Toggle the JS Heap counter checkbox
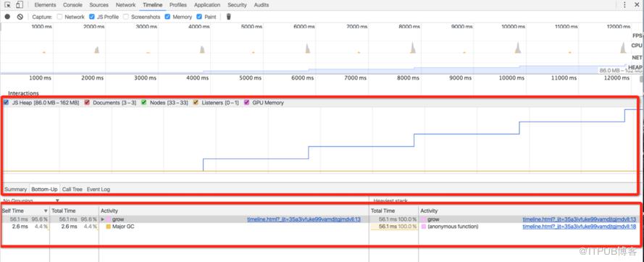The height and width of the screenshot is (262, 644). [7, 103]
